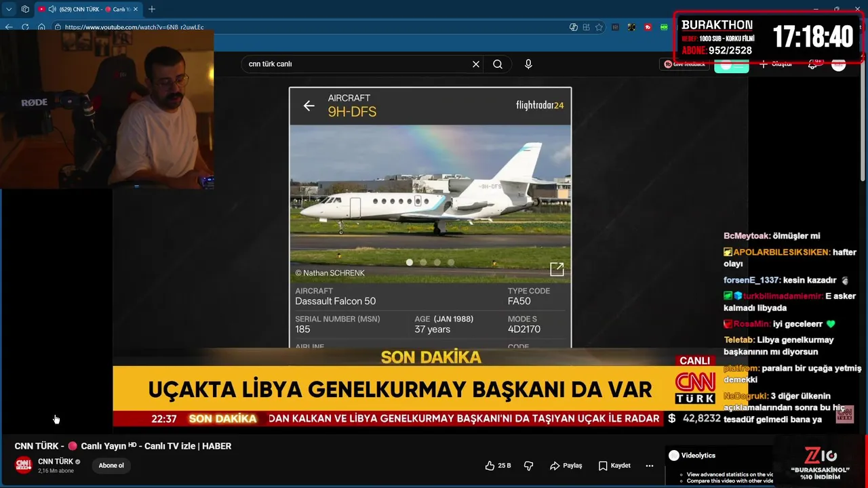Click the video title 'CNN TÜRK - Canlı Yayın'

(123, 446)
